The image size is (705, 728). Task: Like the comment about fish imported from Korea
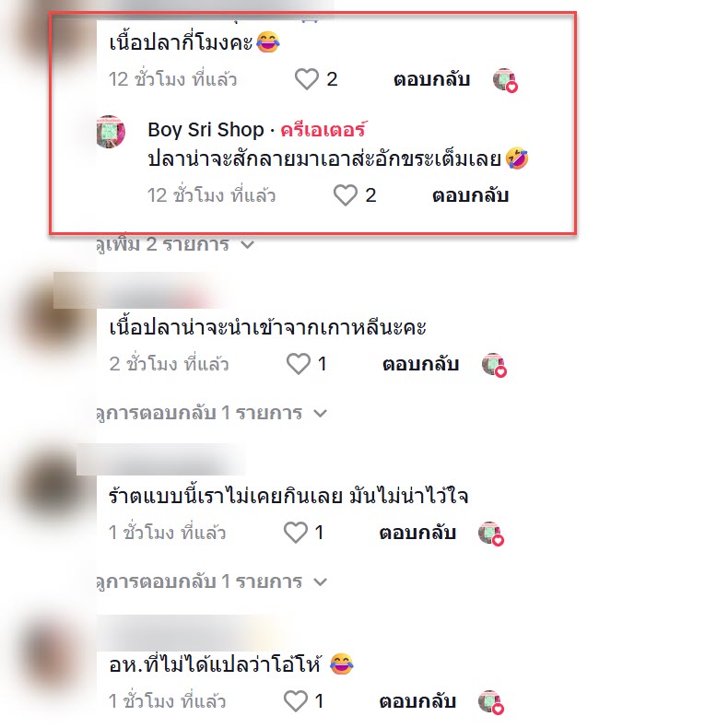tap(299, 364)
